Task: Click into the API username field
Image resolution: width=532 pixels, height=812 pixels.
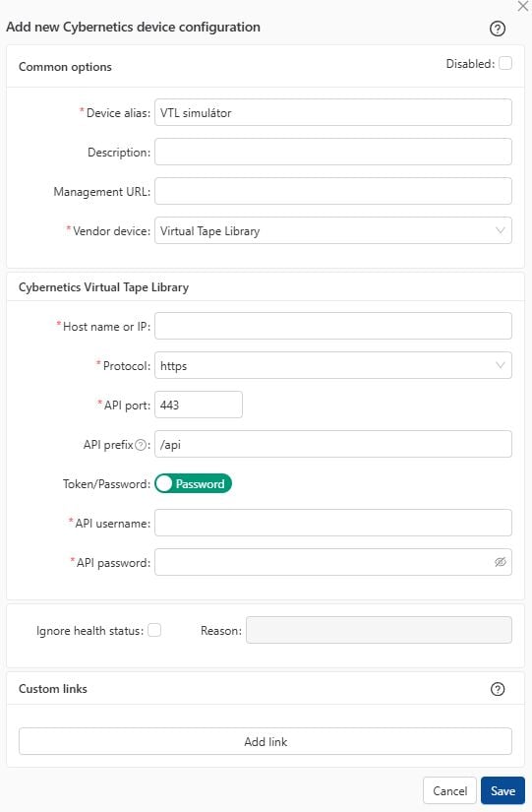Action: (333, 523)
